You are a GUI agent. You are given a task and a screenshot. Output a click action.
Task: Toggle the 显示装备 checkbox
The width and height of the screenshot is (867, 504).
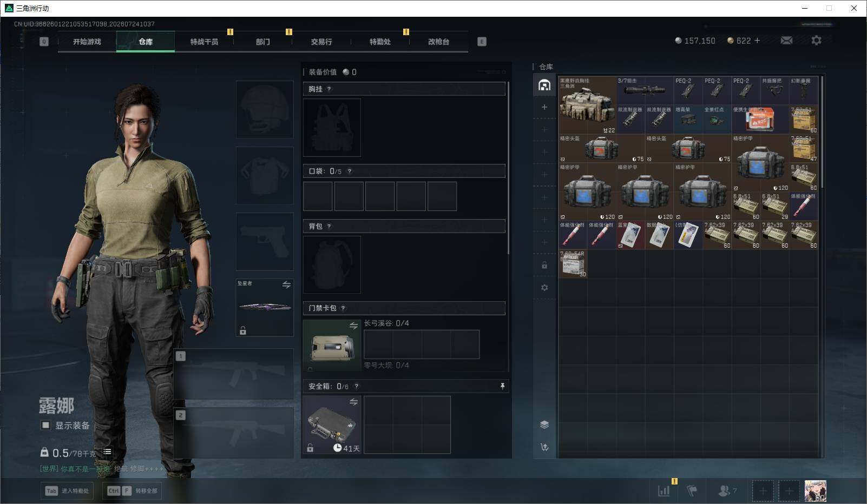45,425
